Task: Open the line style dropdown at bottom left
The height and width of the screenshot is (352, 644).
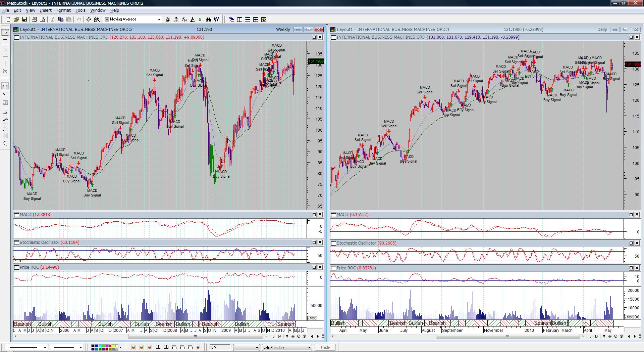Action: (45, 347)
